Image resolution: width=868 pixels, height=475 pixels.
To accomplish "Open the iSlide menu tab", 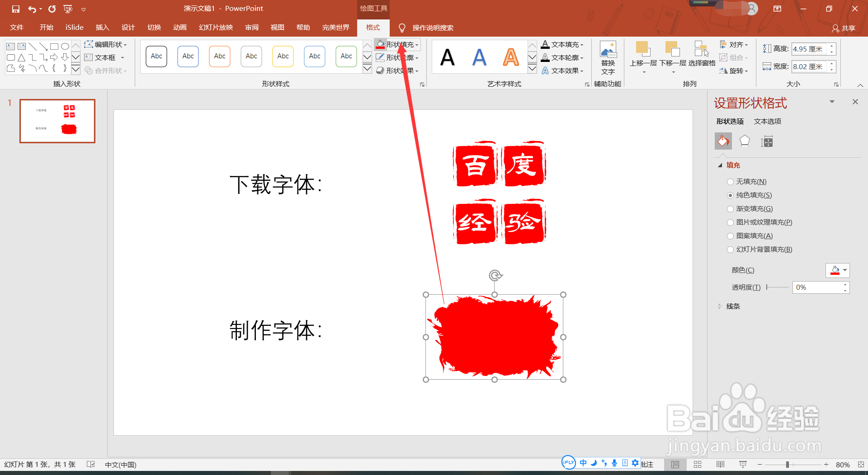I will (x=74, y=28).
